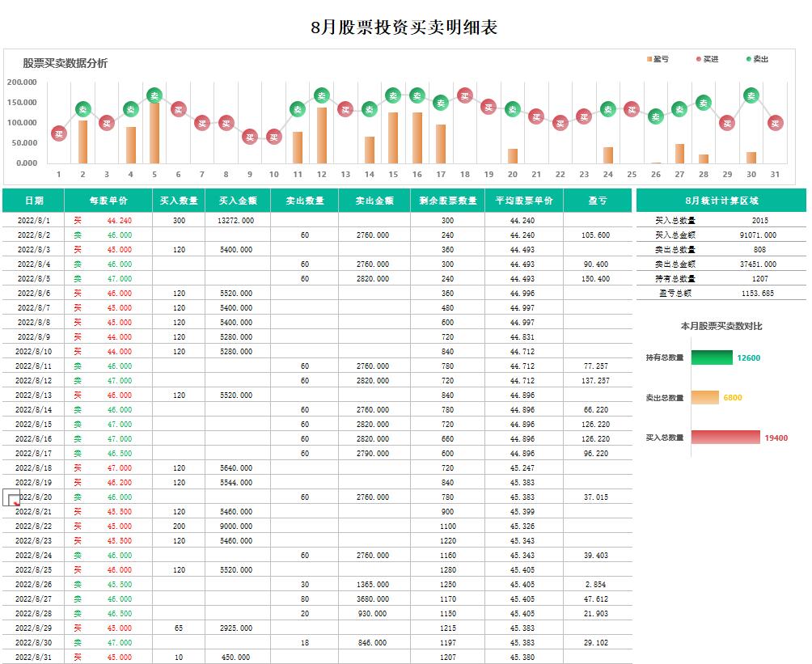Viewport: 812px width, 664px height.
Task: Click the chart title 股票买卖数据分析
Action: (x=65, y=63)
